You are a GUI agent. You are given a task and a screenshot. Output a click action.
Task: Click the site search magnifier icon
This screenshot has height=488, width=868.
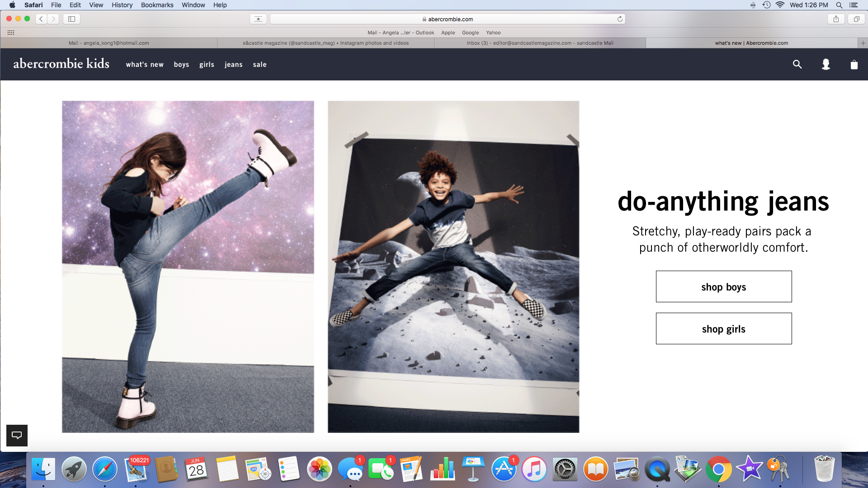tap(797, 64)
